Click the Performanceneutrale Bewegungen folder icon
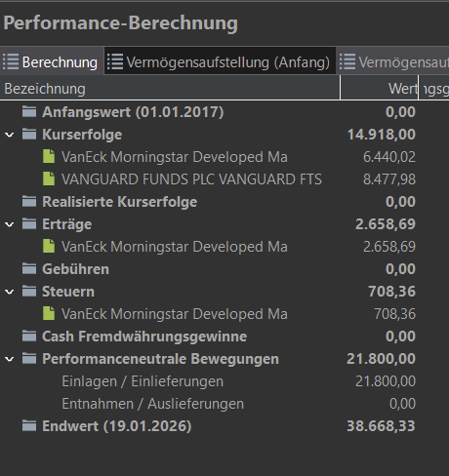 (x=29, y=358)
